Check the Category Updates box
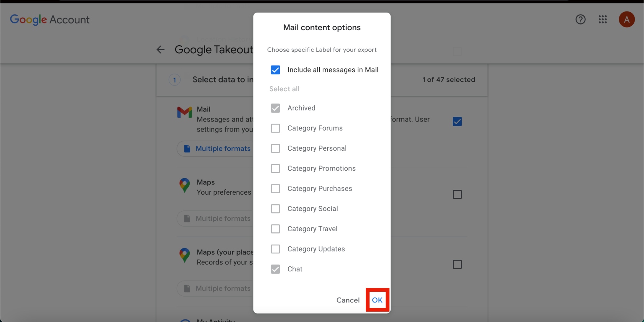This screenshot has width=644, height=322. [x=275, y=249]
